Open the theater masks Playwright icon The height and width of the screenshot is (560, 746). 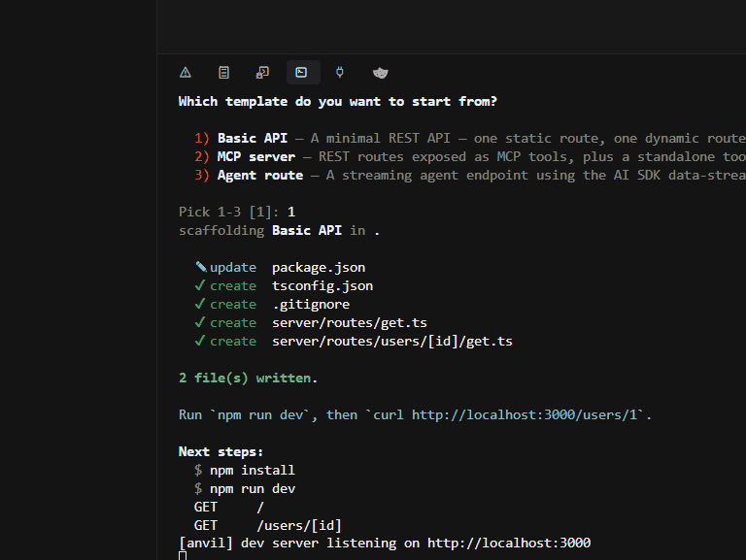(380, 73)
